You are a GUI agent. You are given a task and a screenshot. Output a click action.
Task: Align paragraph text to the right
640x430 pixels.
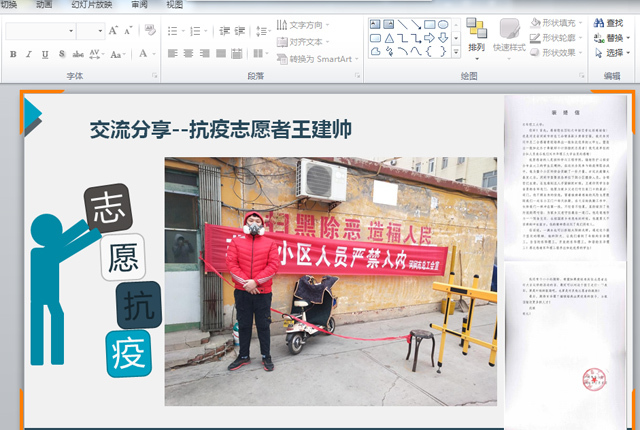click(x=204, y=53)
